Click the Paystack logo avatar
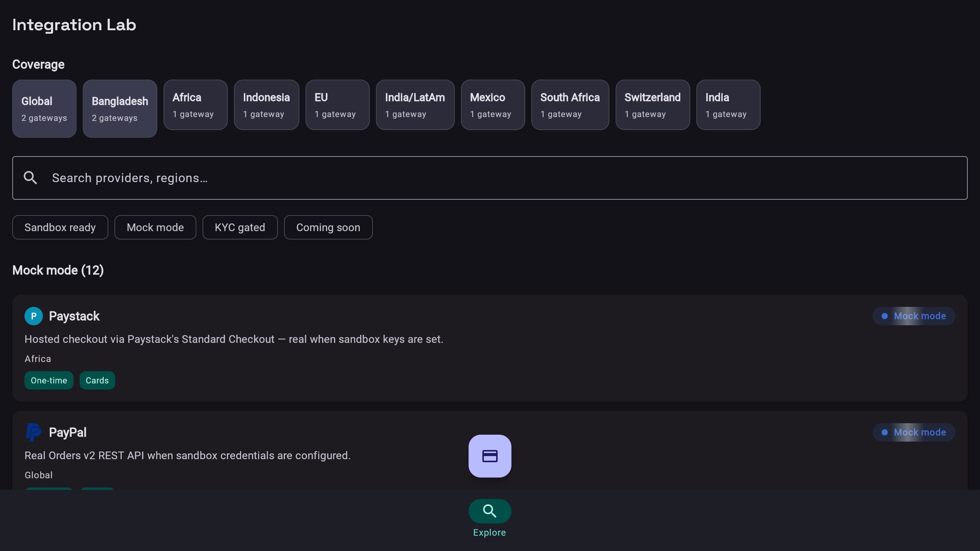 (34, 316)
